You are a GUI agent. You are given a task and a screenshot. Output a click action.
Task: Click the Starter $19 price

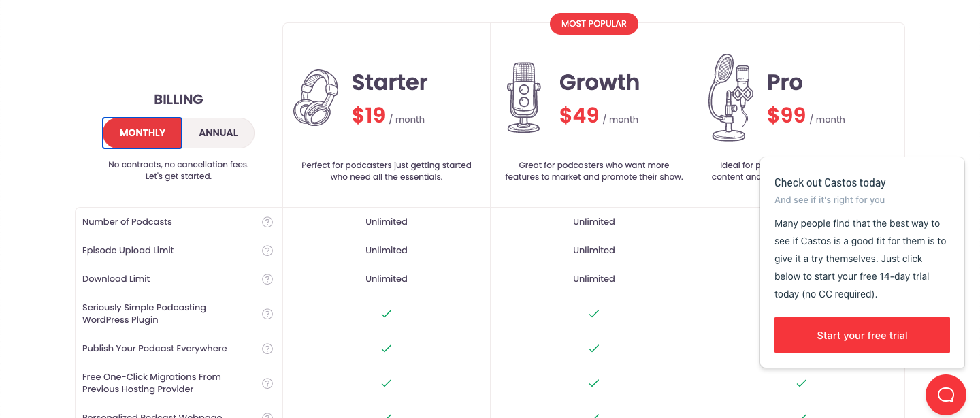369,116
